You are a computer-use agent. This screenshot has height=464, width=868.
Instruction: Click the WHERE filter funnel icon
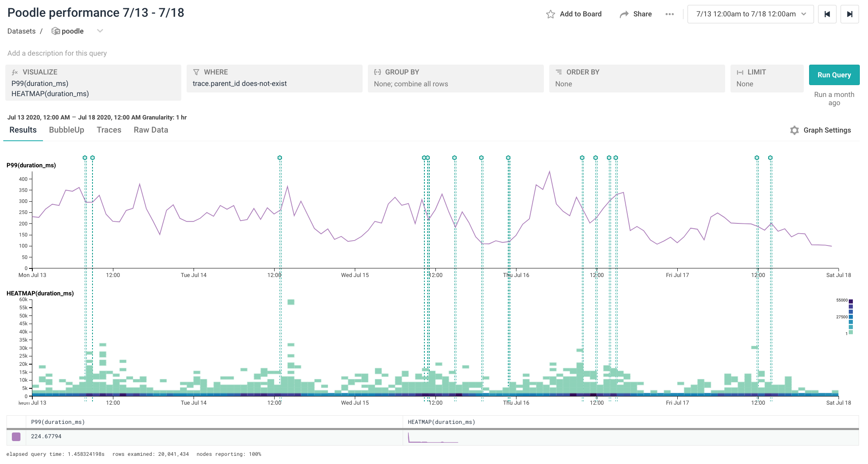196,72
